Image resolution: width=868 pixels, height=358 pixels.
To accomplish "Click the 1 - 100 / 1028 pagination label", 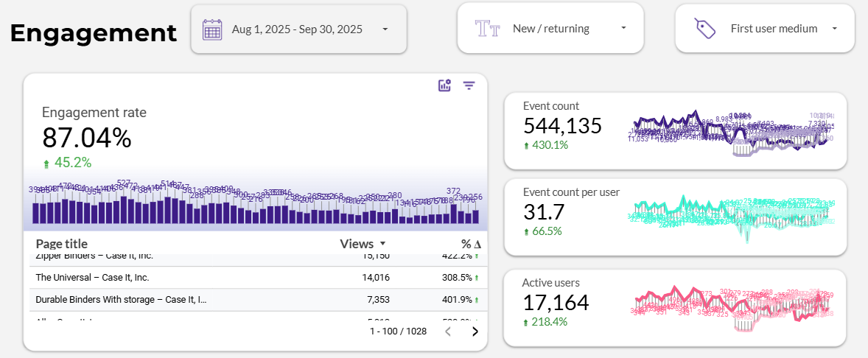I will 399,331.
